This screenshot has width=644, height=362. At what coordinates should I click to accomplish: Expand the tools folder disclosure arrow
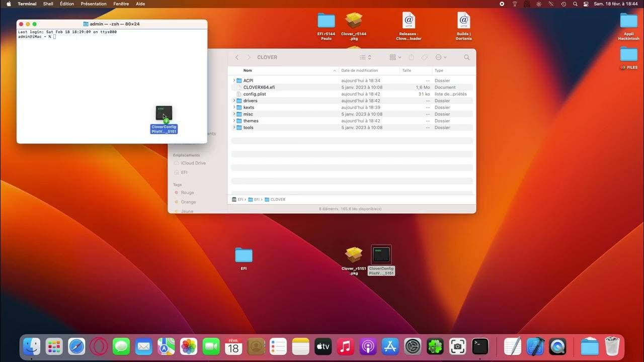234,128
